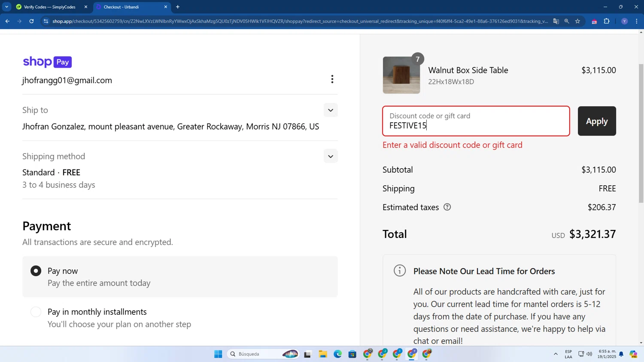
Task: Expand the Ship to section
Action: click(331, 110)
